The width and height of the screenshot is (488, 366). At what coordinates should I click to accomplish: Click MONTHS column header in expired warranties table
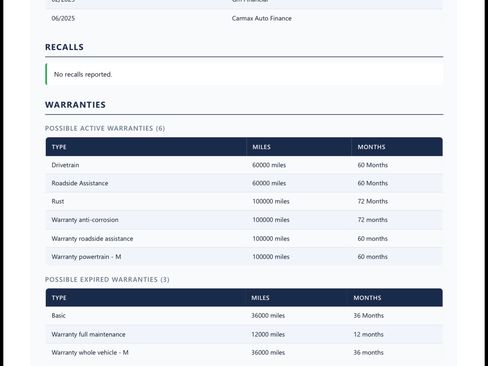pyautogui.click(x=367, y=298)
